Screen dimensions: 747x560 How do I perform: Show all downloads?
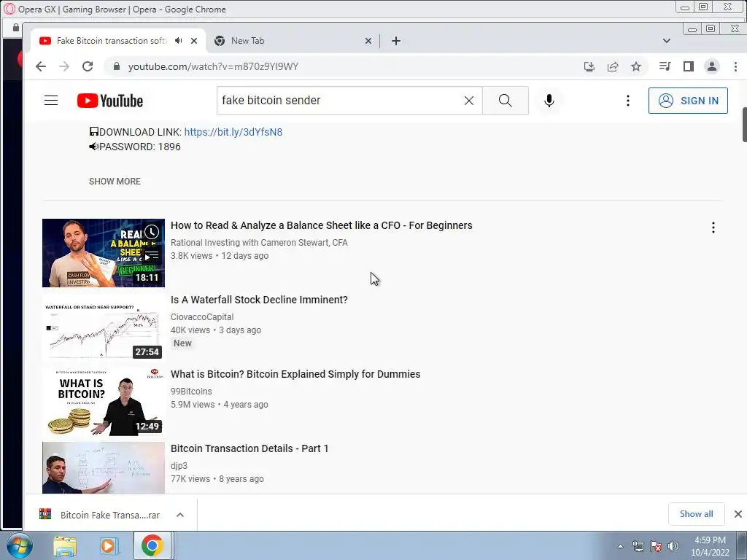pyautogui.click(x=696, y=514)
